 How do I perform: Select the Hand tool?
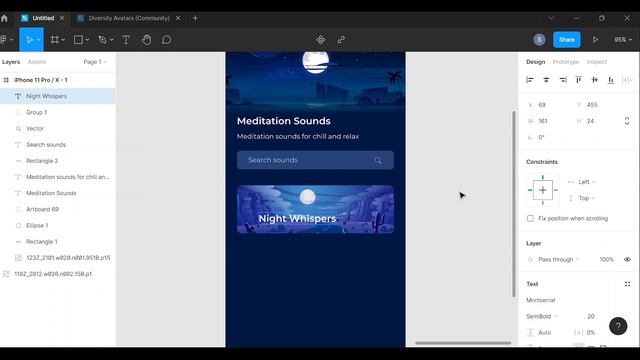146,40
